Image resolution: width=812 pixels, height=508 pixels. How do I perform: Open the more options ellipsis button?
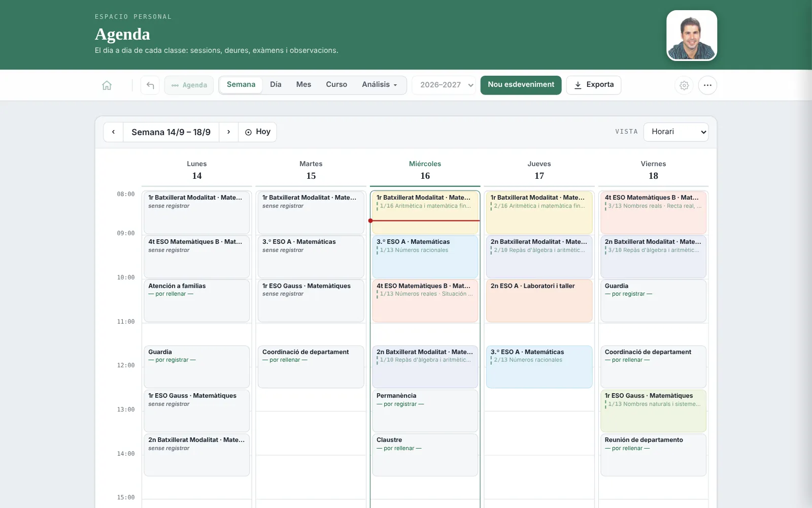[x=707, y=85]
